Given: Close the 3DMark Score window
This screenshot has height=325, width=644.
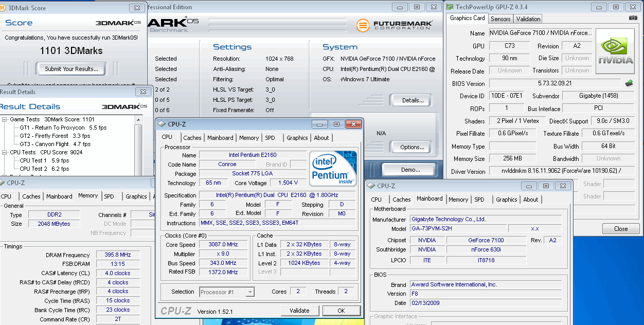Looking at the screenshot, I should tap(136, 8).
